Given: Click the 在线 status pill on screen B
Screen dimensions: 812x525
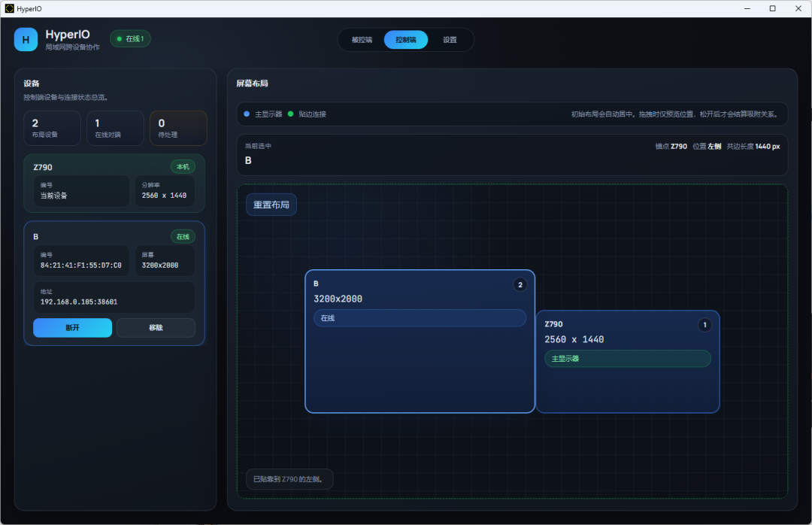Looking at the screenshot, I should (x=420, y=318).
